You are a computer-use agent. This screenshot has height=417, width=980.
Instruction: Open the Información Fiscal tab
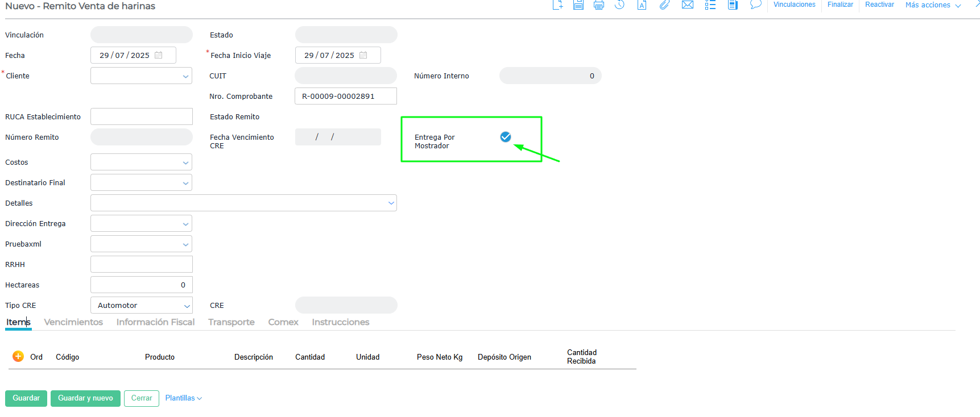click(x=155, y=322)
